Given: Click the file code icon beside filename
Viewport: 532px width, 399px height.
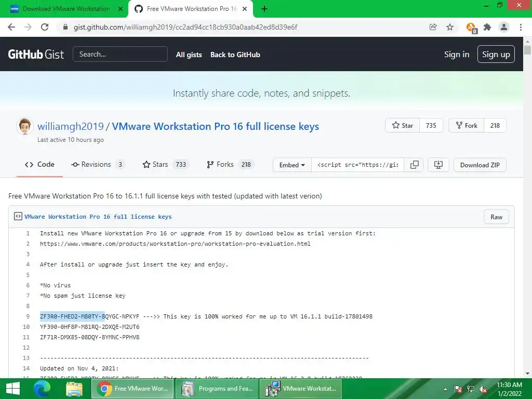Looking at the screenshot, I should (18, 217).
